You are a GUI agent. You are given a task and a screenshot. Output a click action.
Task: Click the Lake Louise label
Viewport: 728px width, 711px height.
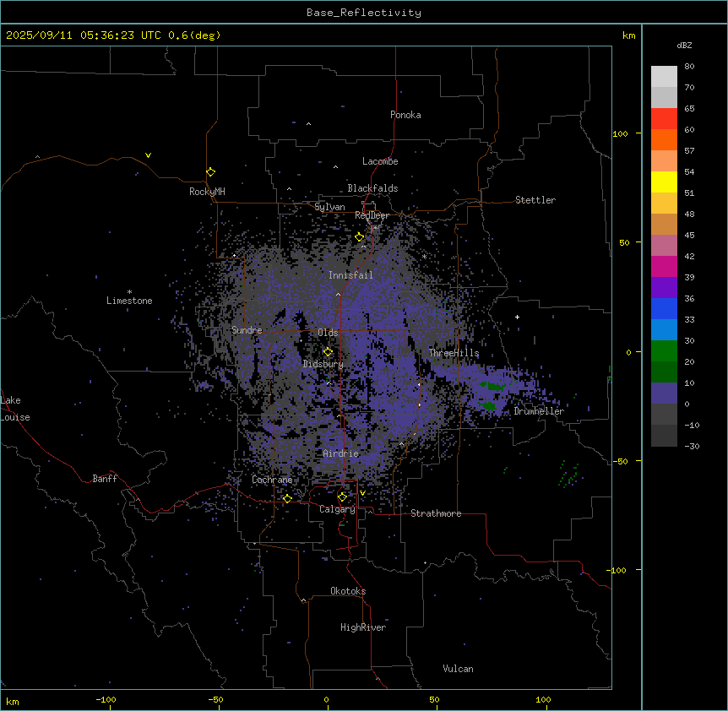[15, 409]
